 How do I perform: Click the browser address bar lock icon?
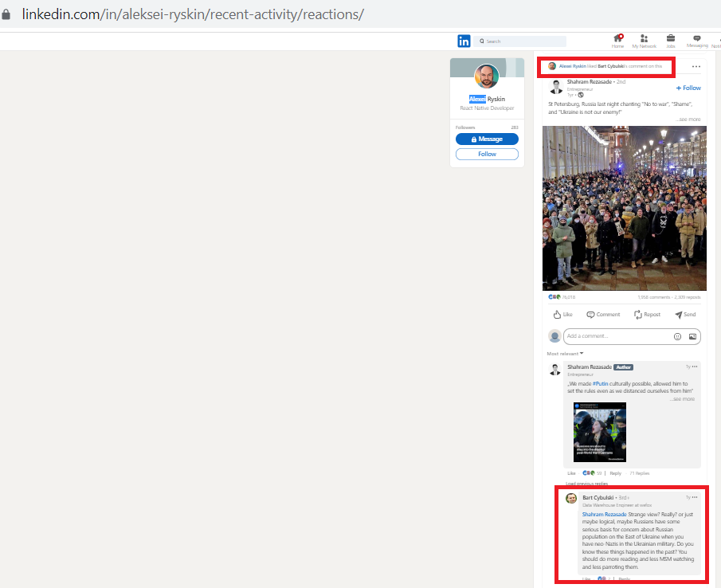(x=6, y=14)
